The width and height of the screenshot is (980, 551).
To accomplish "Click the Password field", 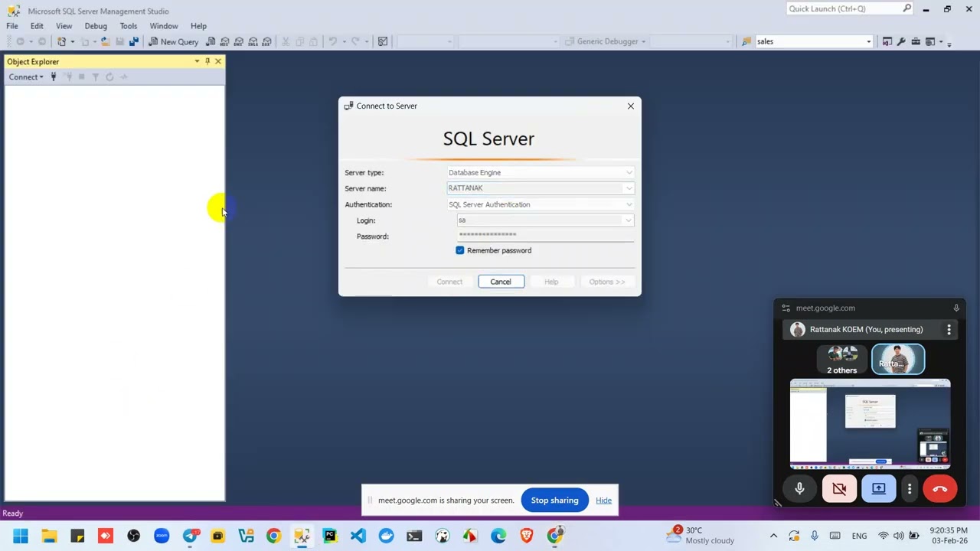I will [546, 236].
